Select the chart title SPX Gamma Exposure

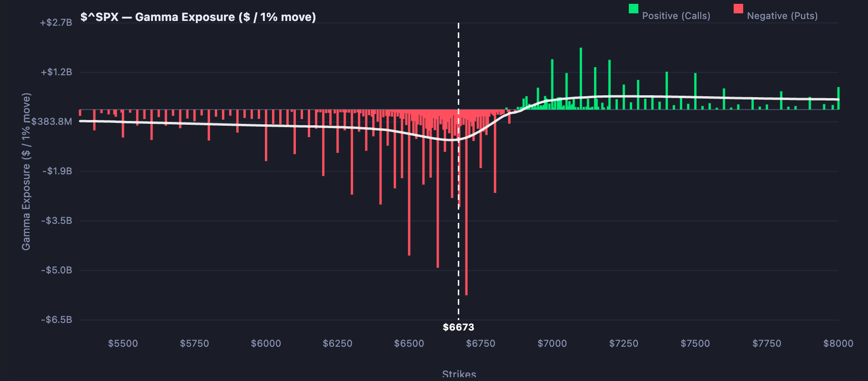(x=198, y=17)
